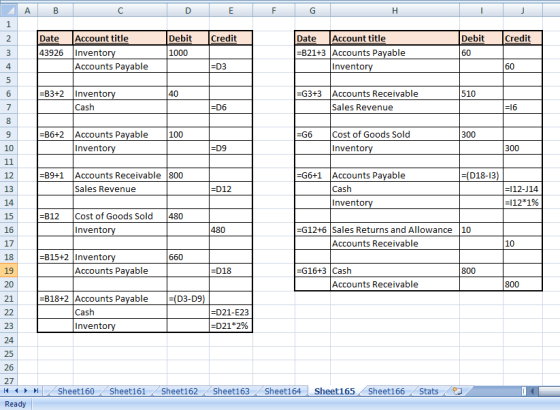Click cell E16 with value 480
Image resolution: width=560 pixels, height=410 pixels.
click(x=231, y=230)
